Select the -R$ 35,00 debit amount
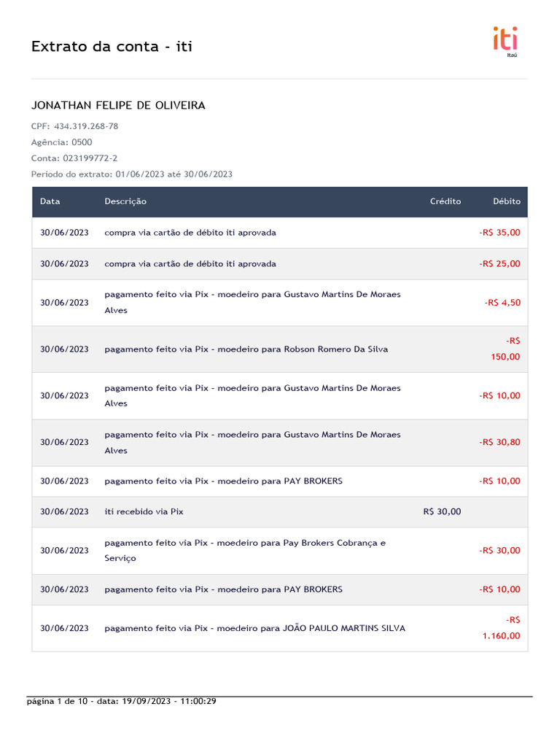 [x=500, y=233]
